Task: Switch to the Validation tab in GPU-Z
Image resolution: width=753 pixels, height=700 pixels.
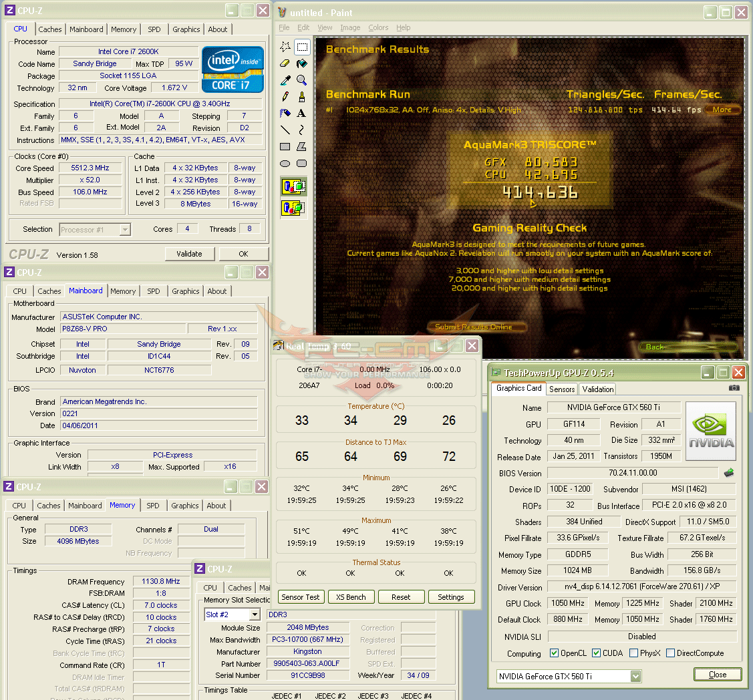Action: point(597,389)
